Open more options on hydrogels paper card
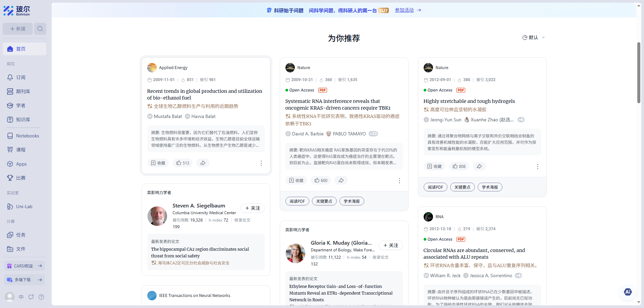 click(537, 167)
